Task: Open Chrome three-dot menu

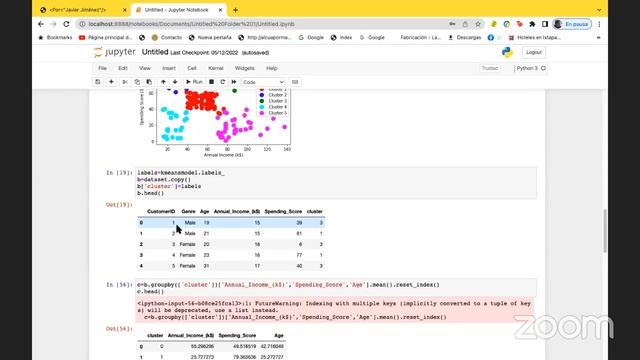Action: pyautogui.click(x=599, y=24)
